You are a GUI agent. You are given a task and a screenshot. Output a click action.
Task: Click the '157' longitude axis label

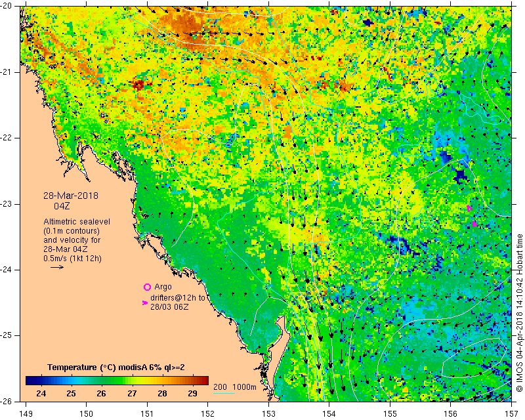click(511, 414)
